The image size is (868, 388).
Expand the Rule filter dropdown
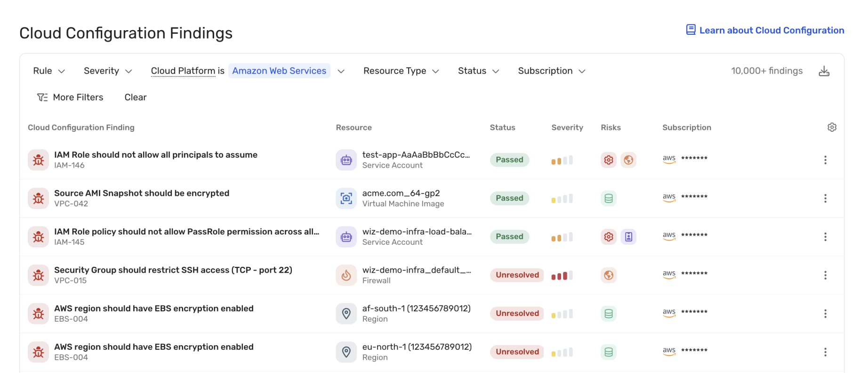(x=49, y=71)
